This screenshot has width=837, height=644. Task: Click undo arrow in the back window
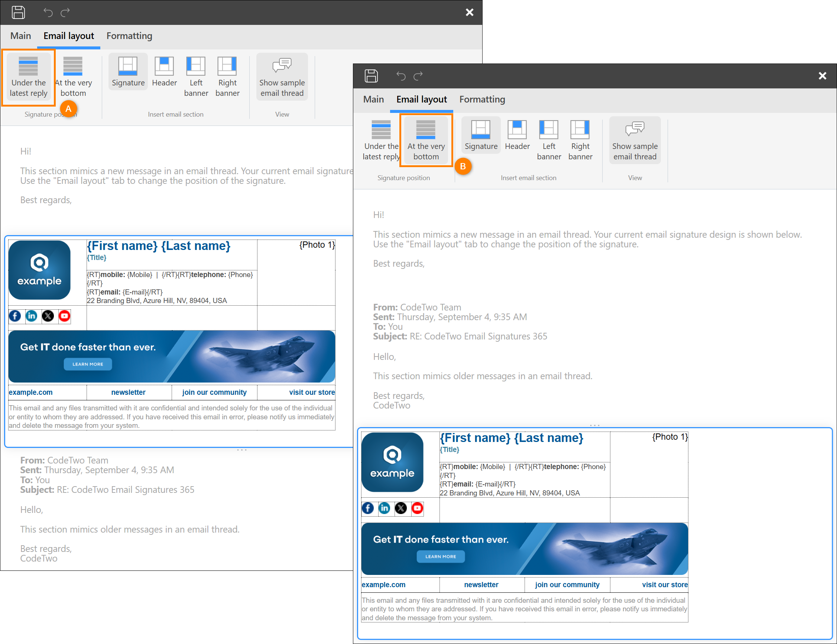pos(48,12)
